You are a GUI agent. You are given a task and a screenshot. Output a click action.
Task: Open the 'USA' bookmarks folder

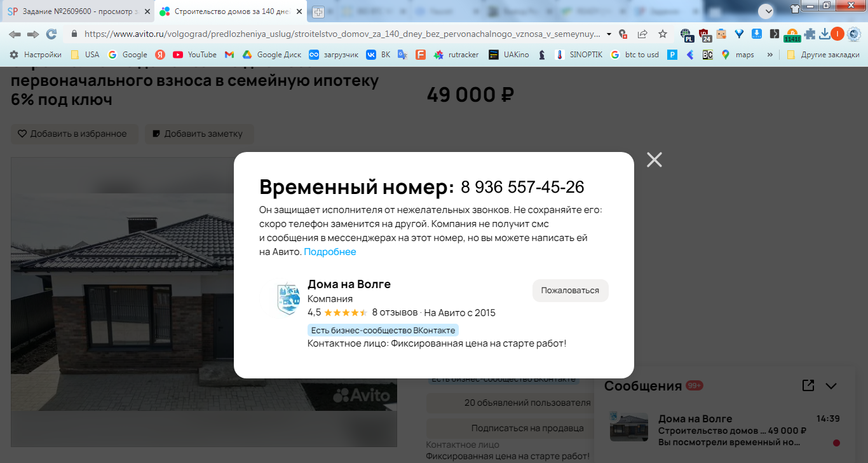point(85,55)
